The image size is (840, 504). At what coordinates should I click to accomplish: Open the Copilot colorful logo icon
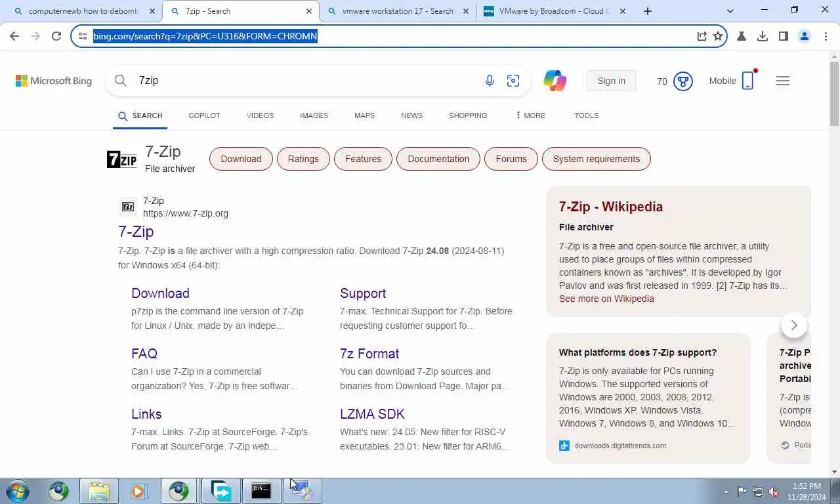click(x=555, y=81)
